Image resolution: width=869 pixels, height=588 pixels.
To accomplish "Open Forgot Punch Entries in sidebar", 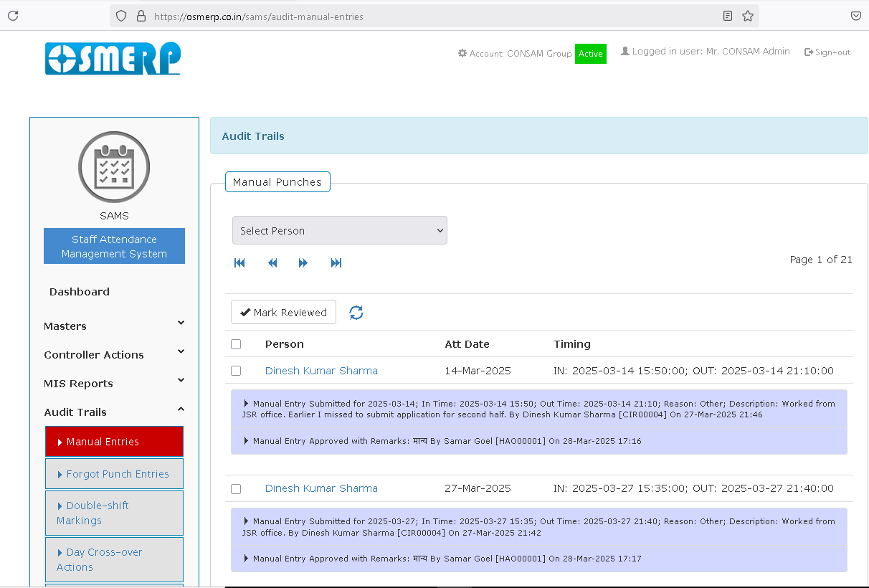I will 117,474.
